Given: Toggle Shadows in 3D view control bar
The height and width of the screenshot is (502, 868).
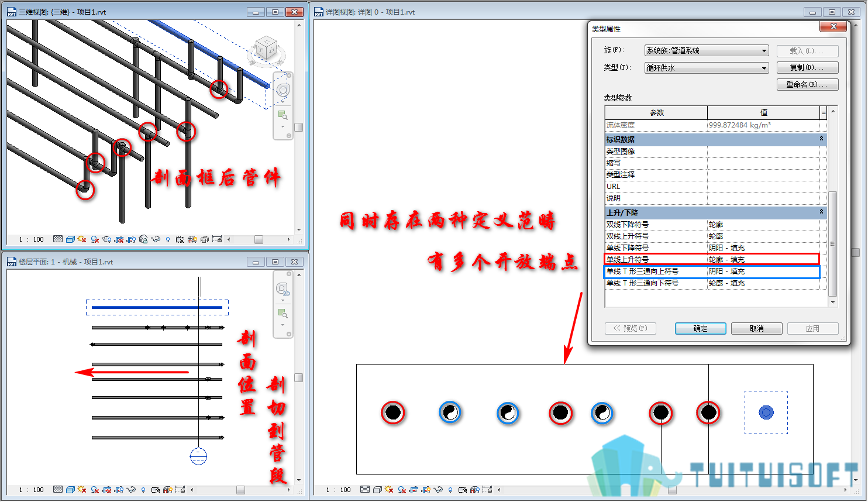Looking at the screenshot, I should [95, 239].
